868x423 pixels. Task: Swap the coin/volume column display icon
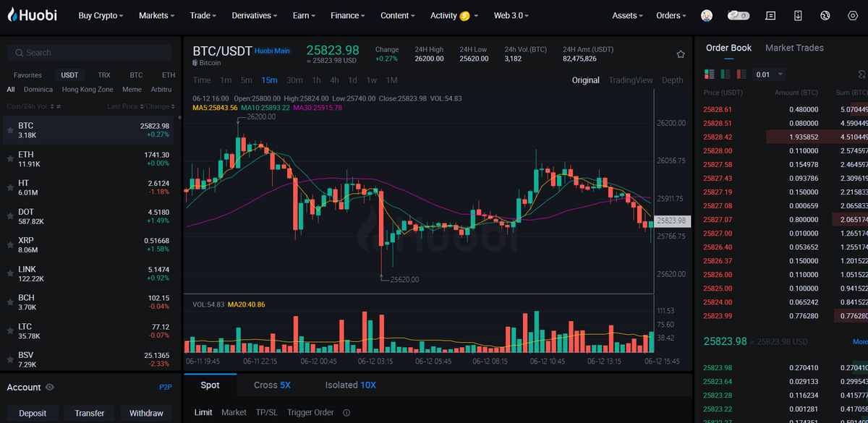coord(59,107)
